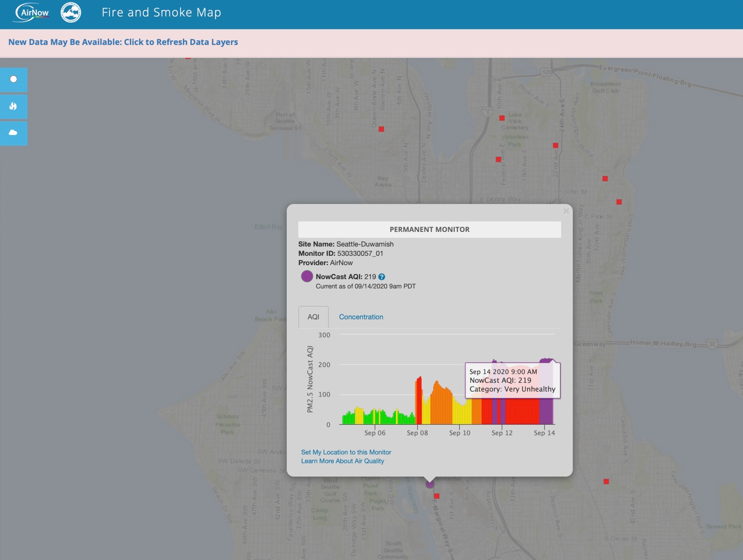
Task: Toggle the smoke layer cloud button
Action: tap(13, 133)
